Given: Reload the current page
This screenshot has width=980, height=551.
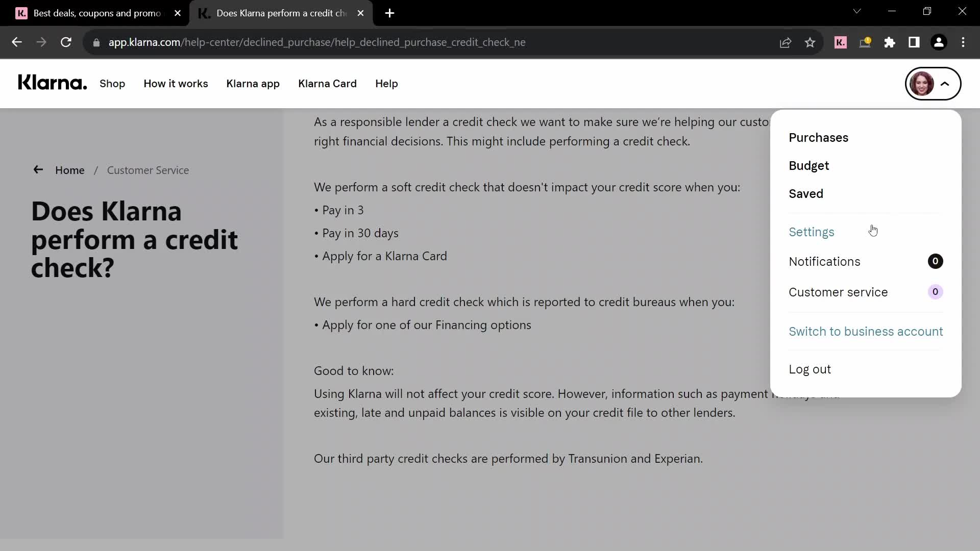Looking at the screenshot, I should coord(66,42).
